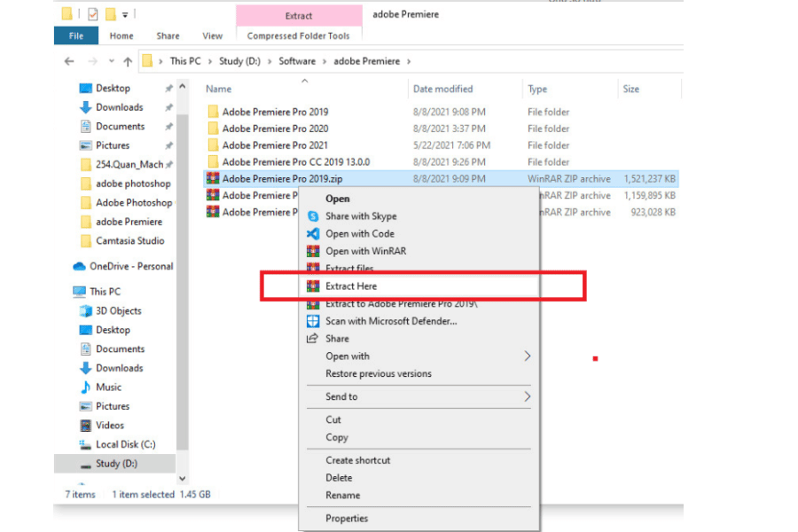Choose Properties in the context menu
The height and width of the screenshot is (532, 798).
pyautogui.click(x=347, y=519)
